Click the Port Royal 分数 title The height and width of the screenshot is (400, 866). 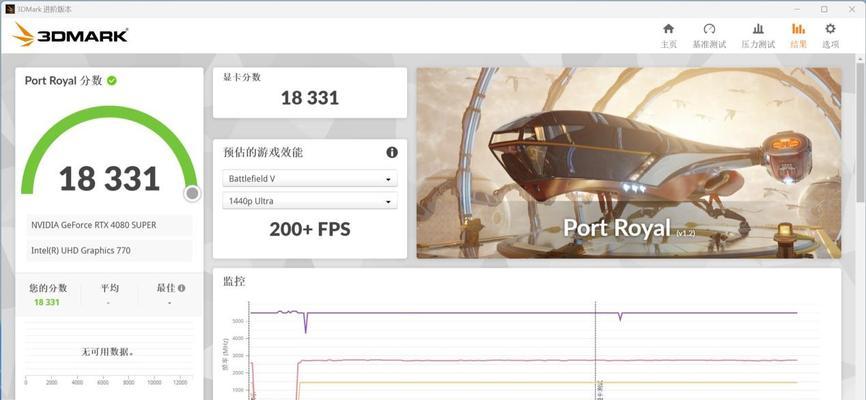(64, 81)
